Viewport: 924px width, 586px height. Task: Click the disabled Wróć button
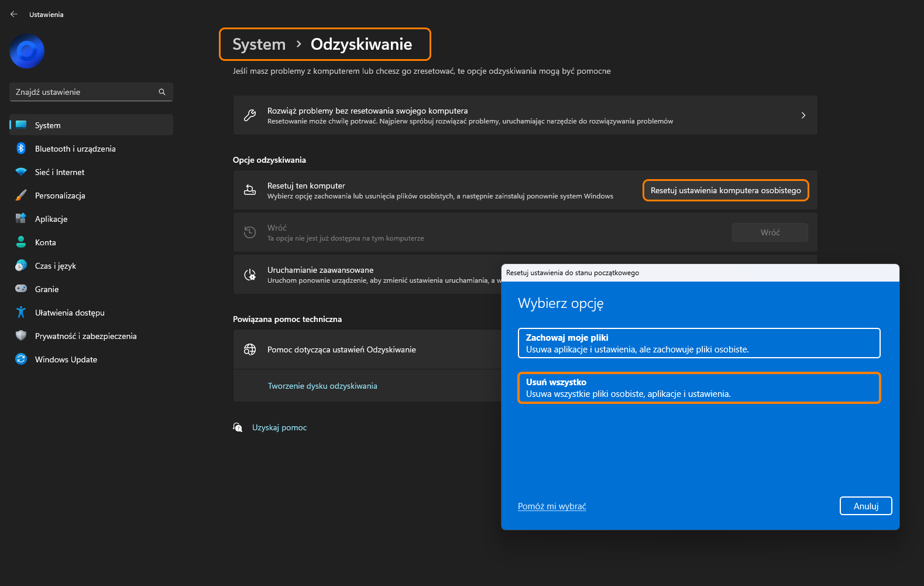click(x=770, y=232)
